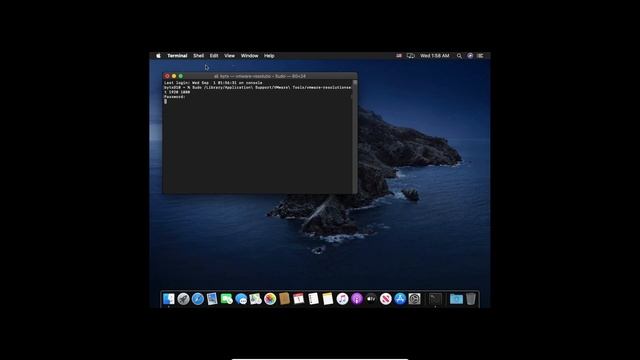Open the Apple menu
The image size is (640, 360).
158,56
